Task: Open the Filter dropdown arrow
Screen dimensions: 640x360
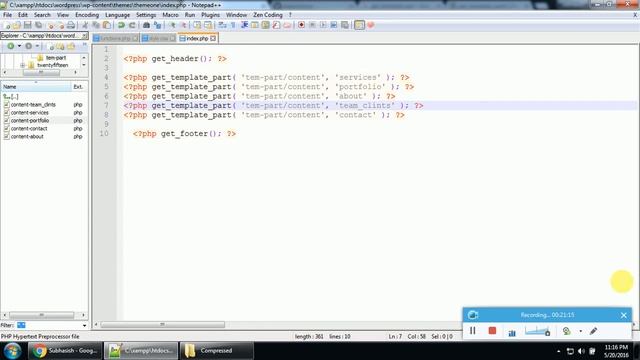Action: pyautogui.click(x=84, y=325)
